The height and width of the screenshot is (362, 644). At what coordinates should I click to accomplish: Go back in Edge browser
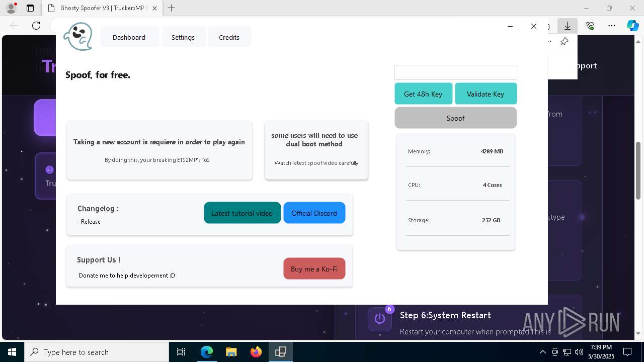point(14,26)
